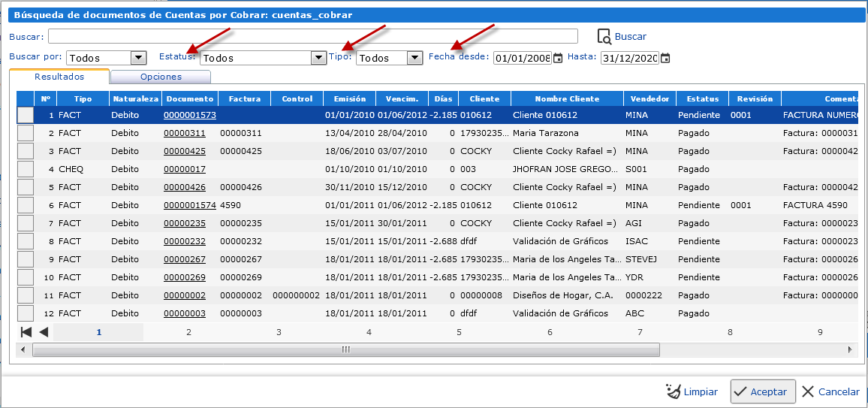Check the row selector for document 0000001573

tap(26, 115)
